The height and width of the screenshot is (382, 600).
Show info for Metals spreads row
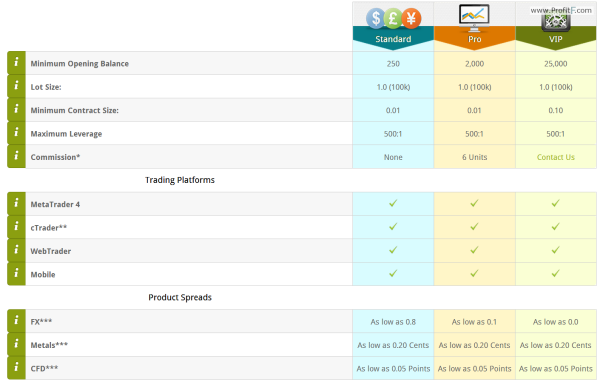(16, 344)
